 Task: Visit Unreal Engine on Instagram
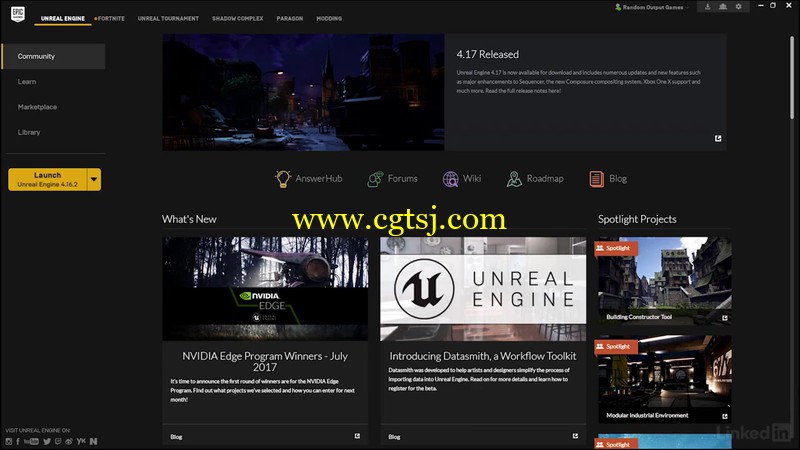click(x=9, y=441)
